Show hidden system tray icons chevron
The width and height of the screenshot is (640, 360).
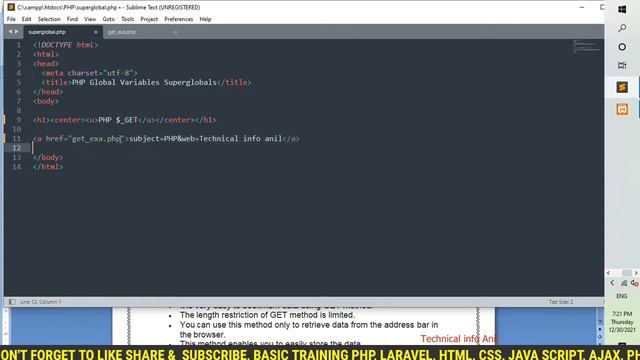[x=612, y=283]
